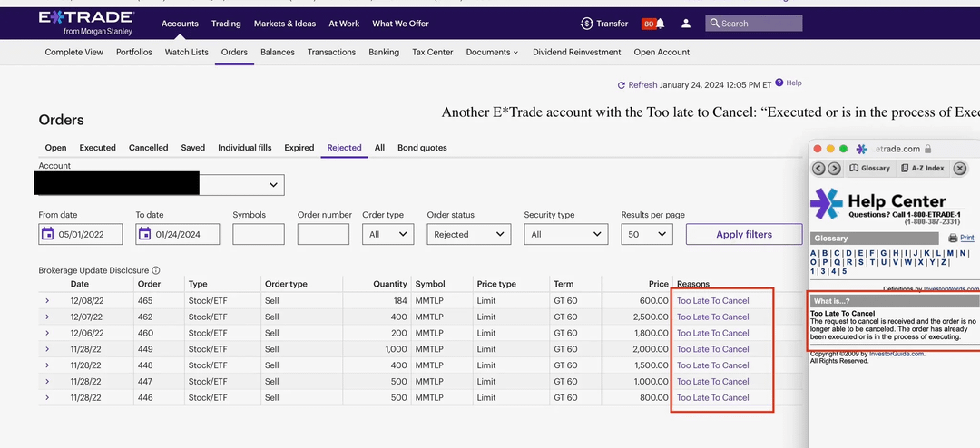This screenshot has width=980, height=448.
Task: Click the search magnifier icon
Action: [714, 23]
